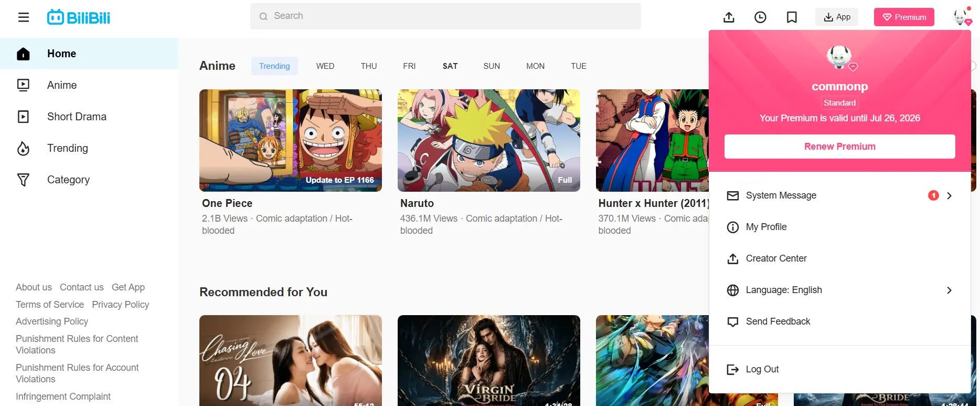Open Virgin Bride recommended video
This screenshot has height=406, width=980.
click(489, 360)
